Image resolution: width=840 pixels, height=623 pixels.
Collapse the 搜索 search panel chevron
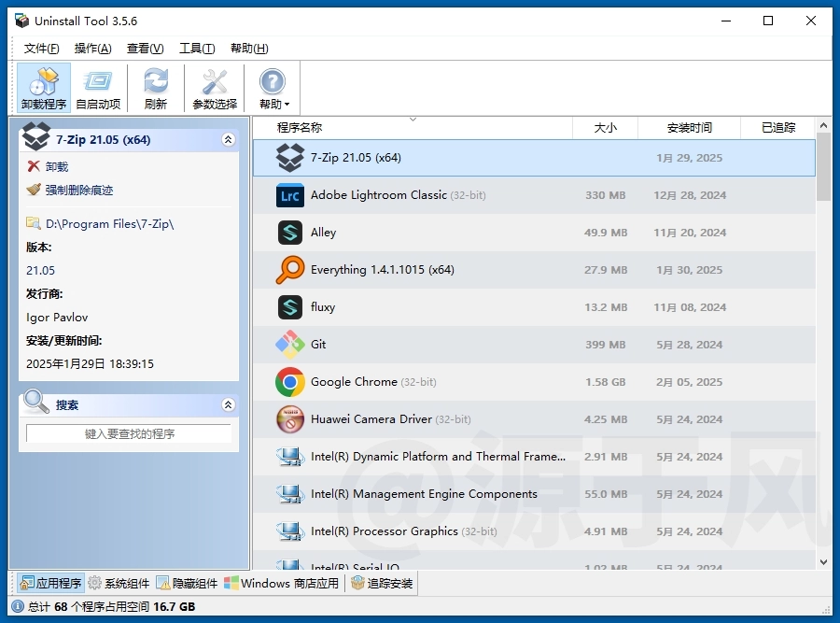click(x=229, y=404)
